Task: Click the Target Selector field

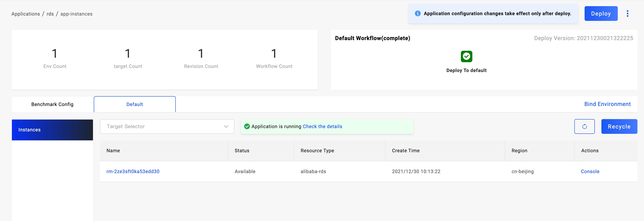Action: [x=160, y=126]
